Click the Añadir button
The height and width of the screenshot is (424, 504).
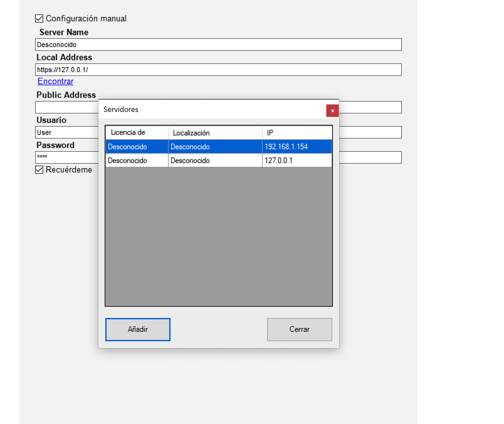[x=138, y=329]
